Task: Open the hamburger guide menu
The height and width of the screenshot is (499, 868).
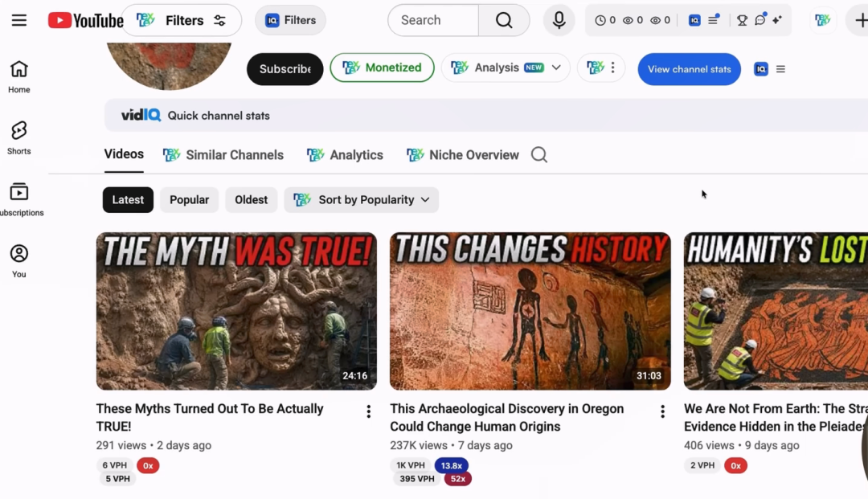Action: pos(19,20)
